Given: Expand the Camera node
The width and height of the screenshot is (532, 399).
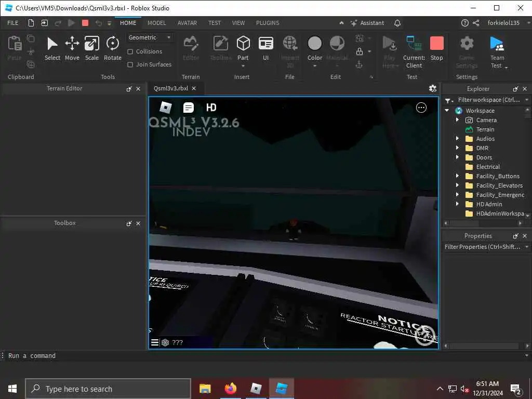Looking at the screenshot, I should 457,120.
